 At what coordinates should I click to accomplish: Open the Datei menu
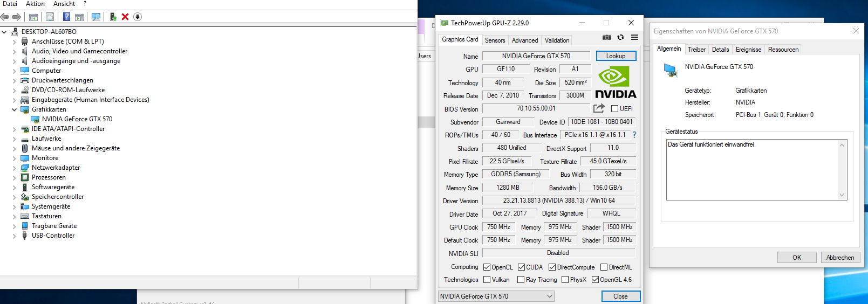[x=10, y=4]
